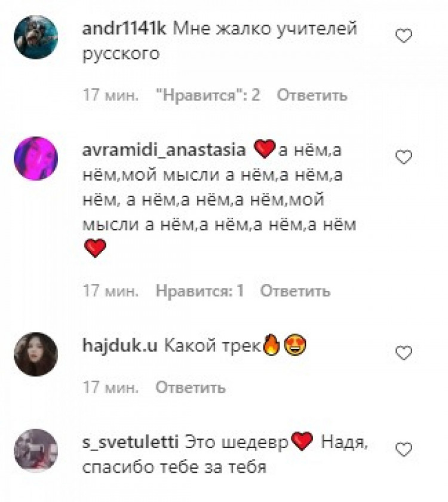Select the 17 мин. timestamp under andr1141k
448x502 pixels.
pos(111,96)
